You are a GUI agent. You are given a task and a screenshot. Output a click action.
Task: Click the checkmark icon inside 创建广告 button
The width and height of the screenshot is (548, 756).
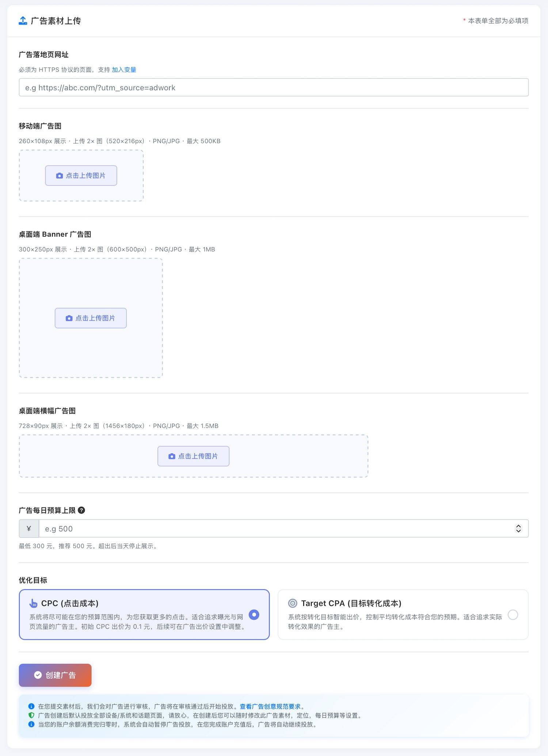coord(38,675)
